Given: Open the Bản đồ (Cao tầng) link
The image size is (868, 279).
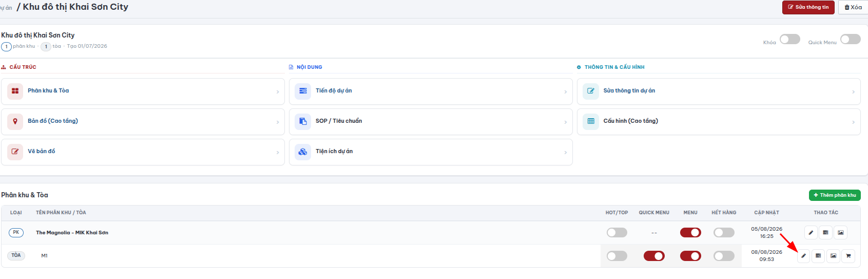Looking at the screenshot, I should coord(53,121).
